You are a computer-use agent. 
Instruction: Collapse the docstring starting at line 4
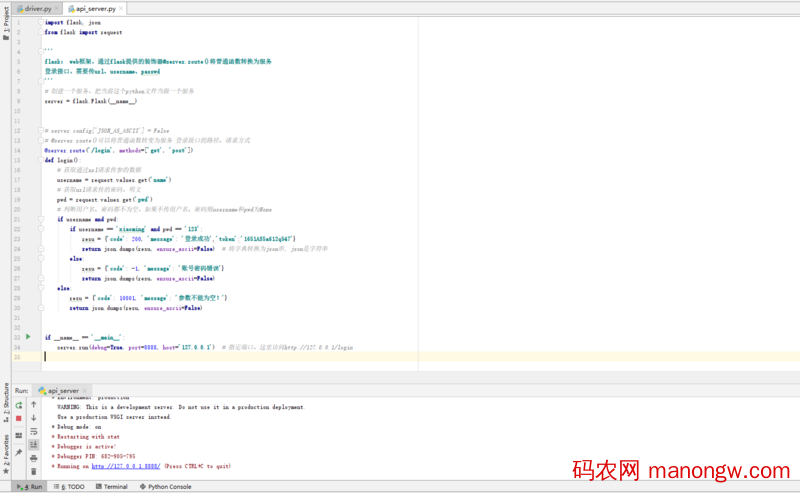tap(41, 52)
